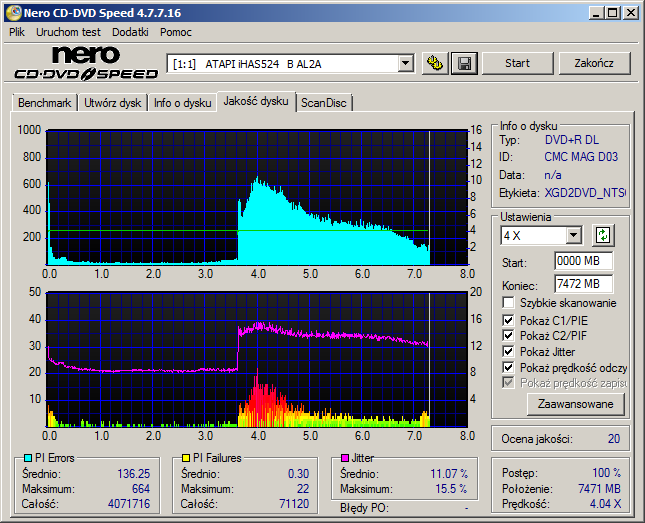The width and height of the screenshot is (645, 523).
Task: Toggle Pokaż prędkość odczytu checkbox
Action: click(x=508, y=367)
